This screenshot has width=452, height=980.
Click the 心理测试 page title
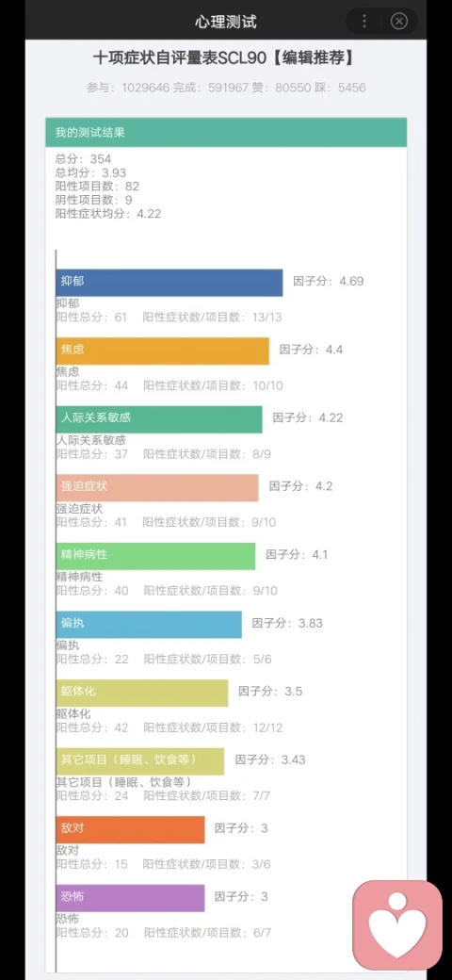225,22
